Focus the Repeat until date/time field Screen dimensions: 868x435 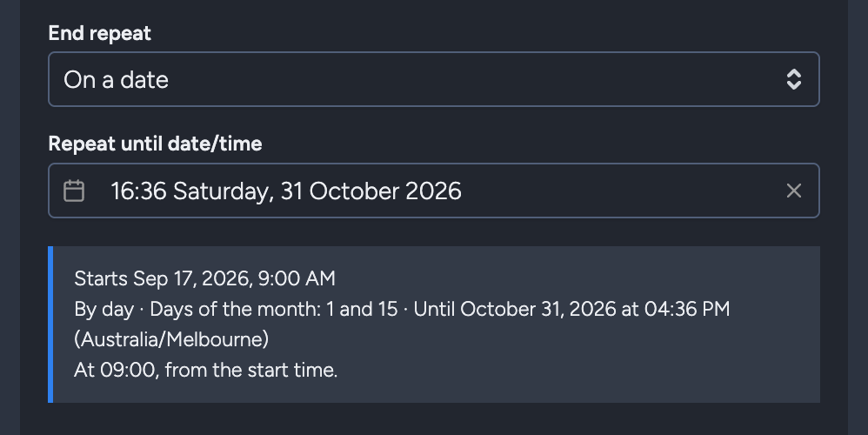[x=433, y=191]
